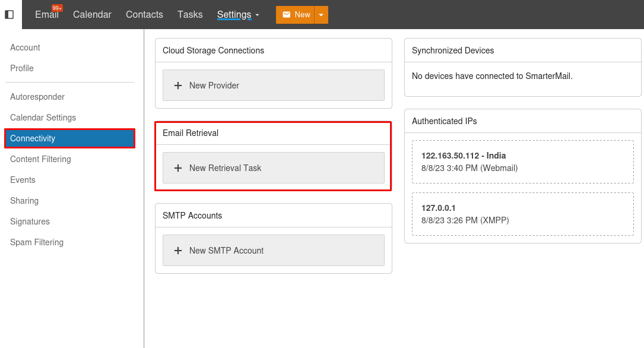This screenshot has height=348, width=644.
Task: Select Autoresponder in the sidebar
Action: tap(37, 97)
